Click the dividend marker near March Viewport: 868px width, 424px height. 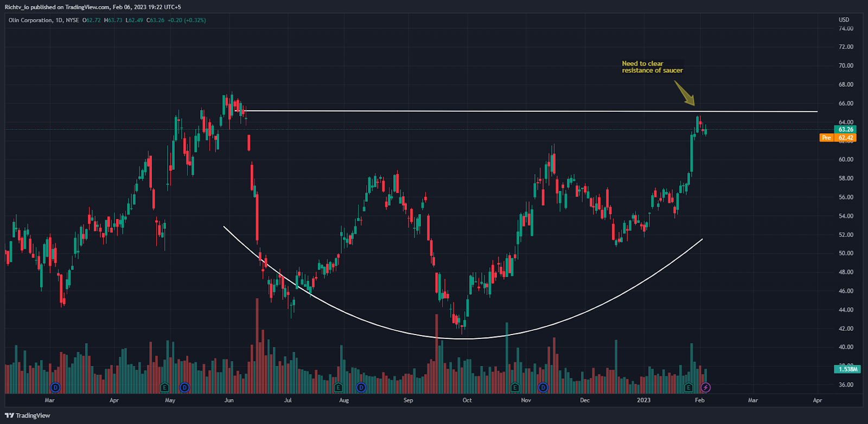(x=55, y=388)
